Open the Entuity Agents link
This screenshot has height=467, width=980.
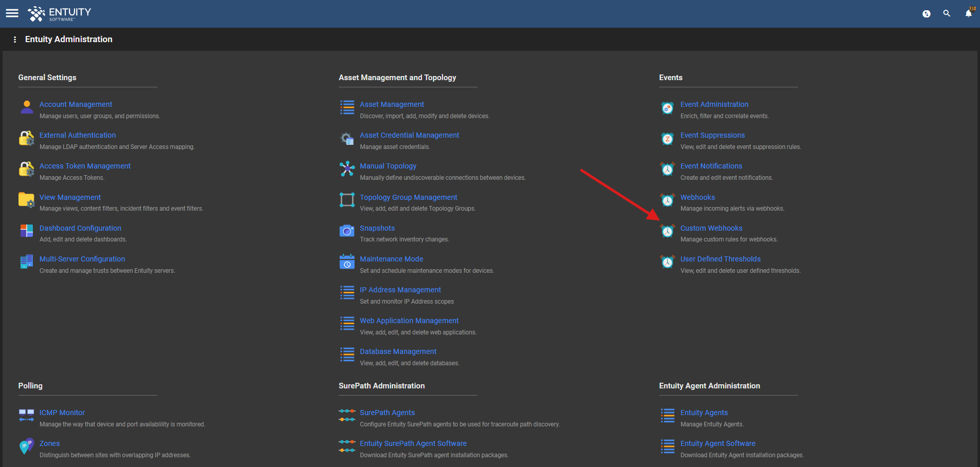click(x=704, y=413)
